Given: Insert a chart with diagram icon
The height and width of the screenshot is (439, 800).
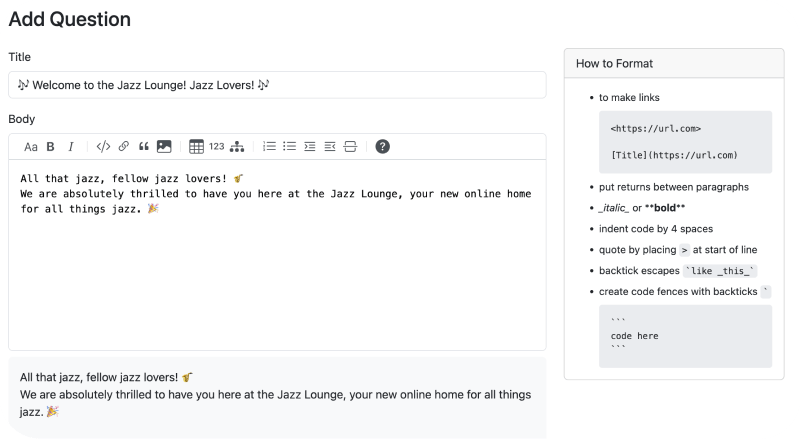Looking at the screenshot, I should click(x=237, y=146).
